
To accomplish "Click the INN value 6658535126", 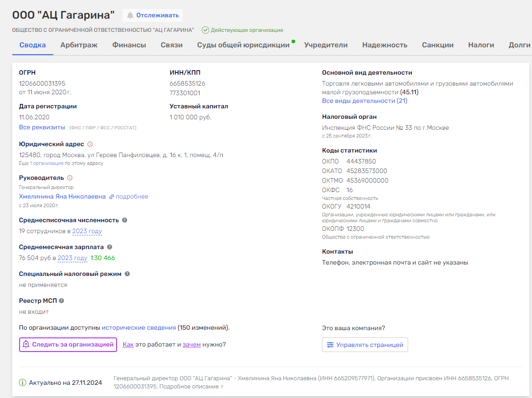I will (187, 83).
